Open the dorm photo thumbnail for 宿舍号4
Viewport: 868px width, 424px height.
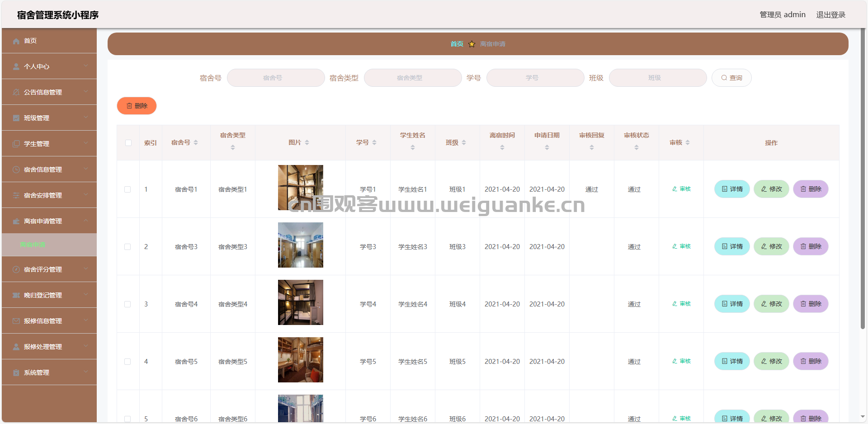point(301,302)
